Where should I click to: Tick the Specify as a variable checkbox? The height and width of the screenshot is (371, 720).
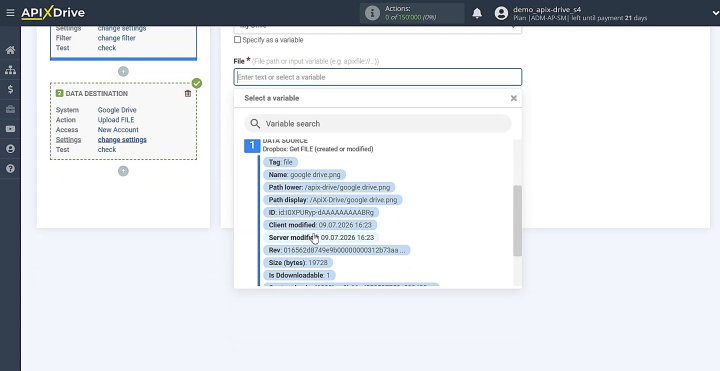point(237,40)
